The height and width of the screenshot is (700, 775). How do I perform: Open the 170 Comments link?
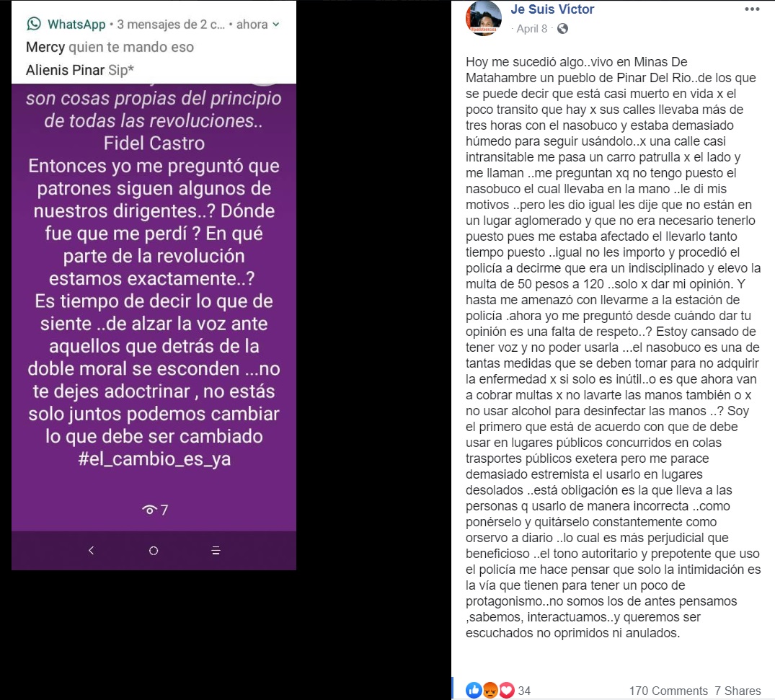click(668, 691)
